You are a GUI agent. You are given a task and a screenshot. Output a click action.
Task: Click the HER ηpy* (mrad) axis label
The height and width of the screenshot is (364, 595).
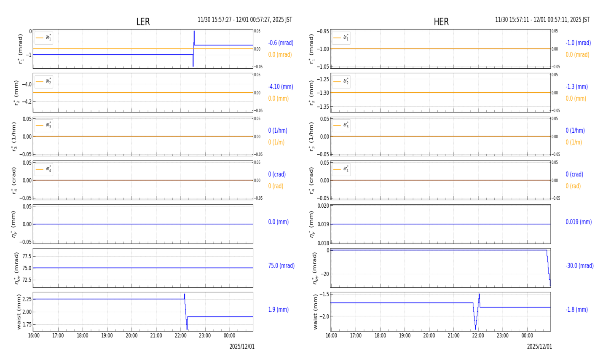[x=314, y=268]
